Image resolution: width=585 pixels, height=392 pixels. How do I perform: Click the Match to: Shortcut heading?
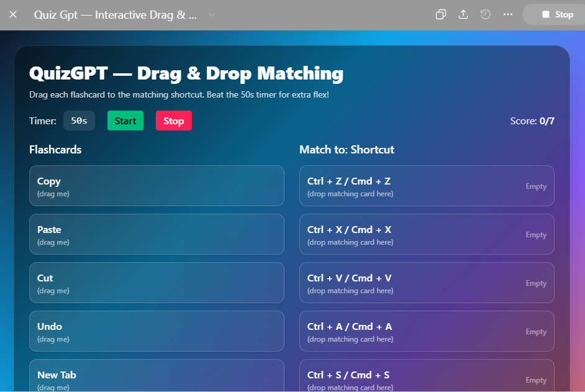tap(347, 150)
